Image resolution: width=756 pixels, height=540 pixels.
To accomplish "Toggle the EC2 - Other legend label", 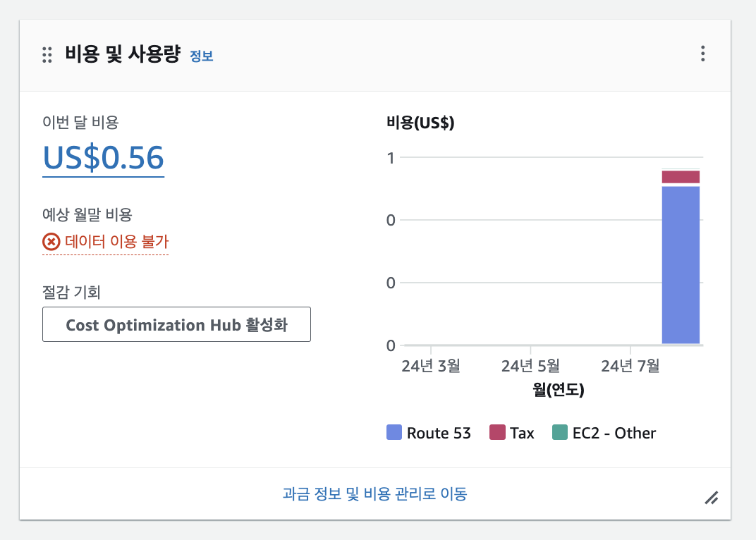I will pos(614,433).
